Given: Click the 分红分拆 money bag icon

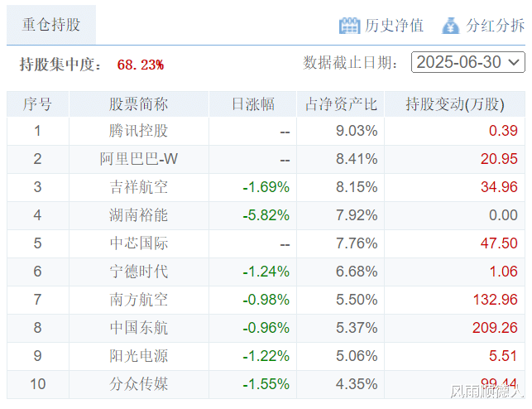Looking at the screenshot, I should tap(451, 26).
